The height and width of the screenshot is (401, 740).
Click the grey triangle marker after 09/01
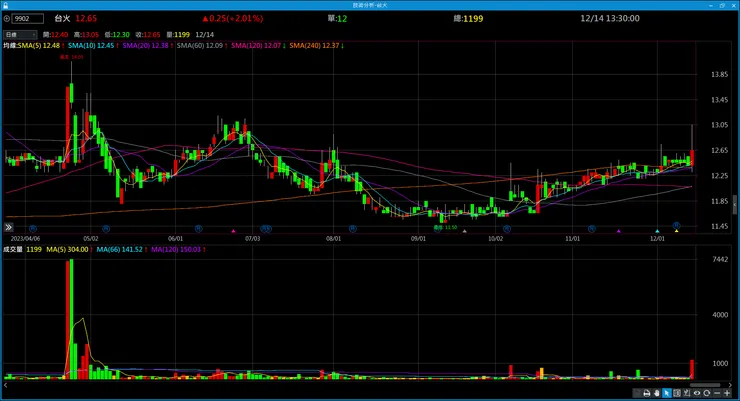[x=464, y=231]
